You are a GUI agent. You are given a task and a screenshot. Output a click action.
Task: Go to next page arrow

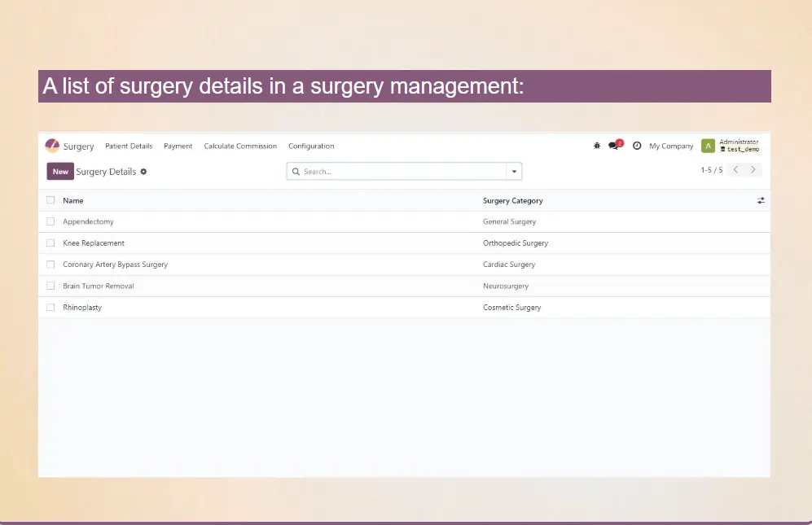(753, 170)
